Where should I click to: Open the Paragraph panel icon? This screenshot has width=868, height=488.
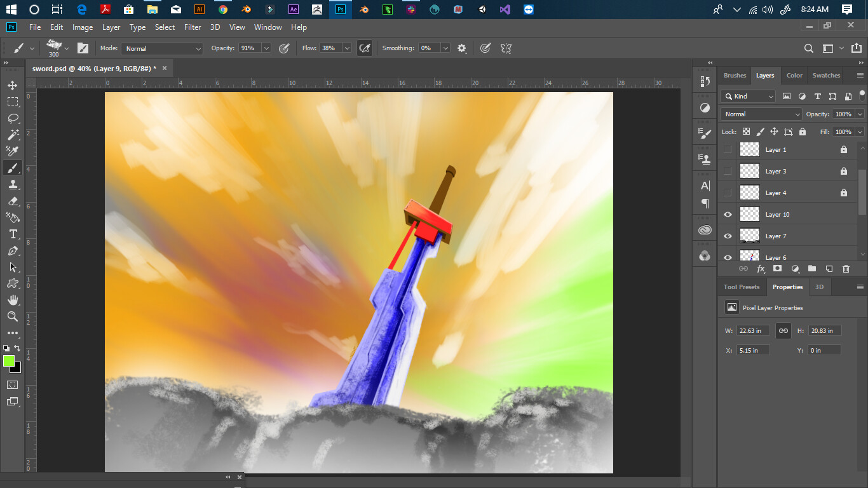[x=705, y=203]
